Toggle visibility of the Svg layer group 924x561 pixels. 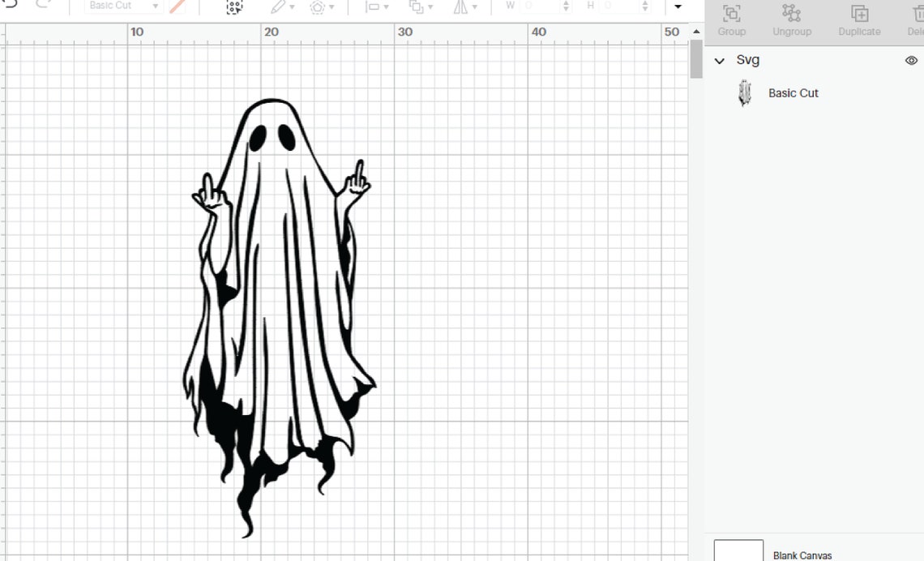click(911, 60)
